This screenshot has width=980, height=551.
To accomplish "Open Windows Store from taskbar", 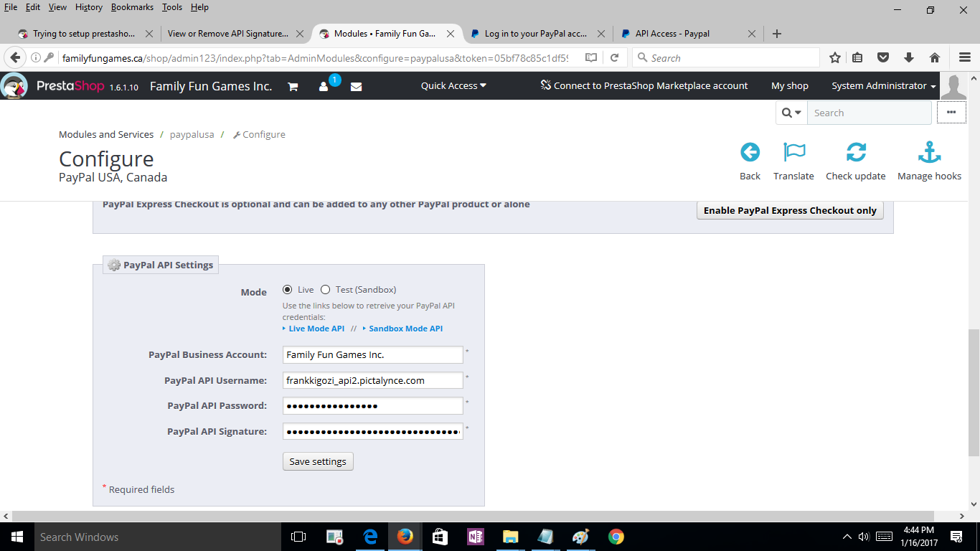I will coord(440,537).
